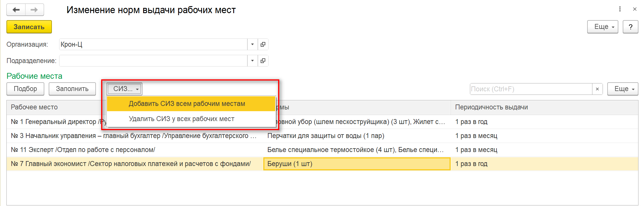Open the Организация field's linked record icon
The width and height of the screenshot is (644, 206).
tap(263, 44)
